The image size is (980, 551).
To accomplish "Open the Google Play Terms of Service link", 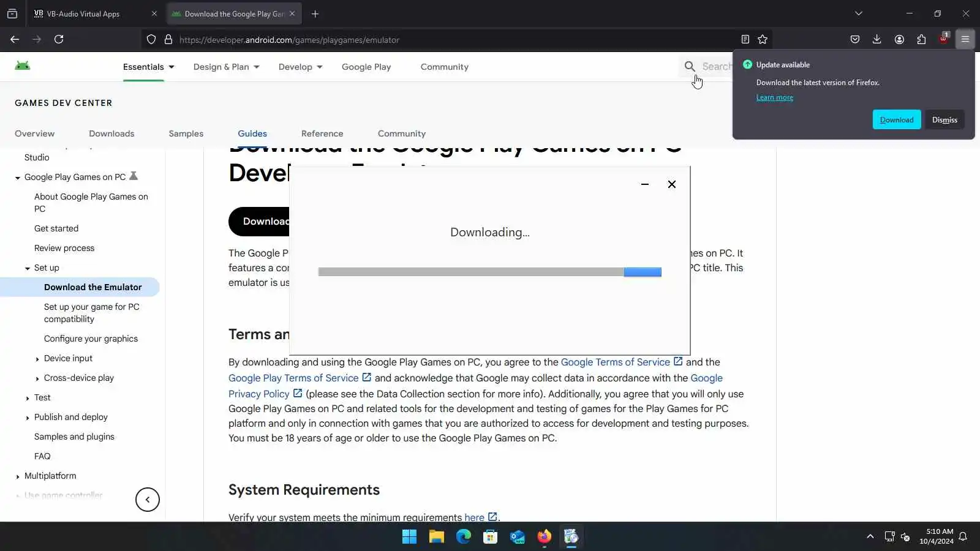I will point(293,378).
